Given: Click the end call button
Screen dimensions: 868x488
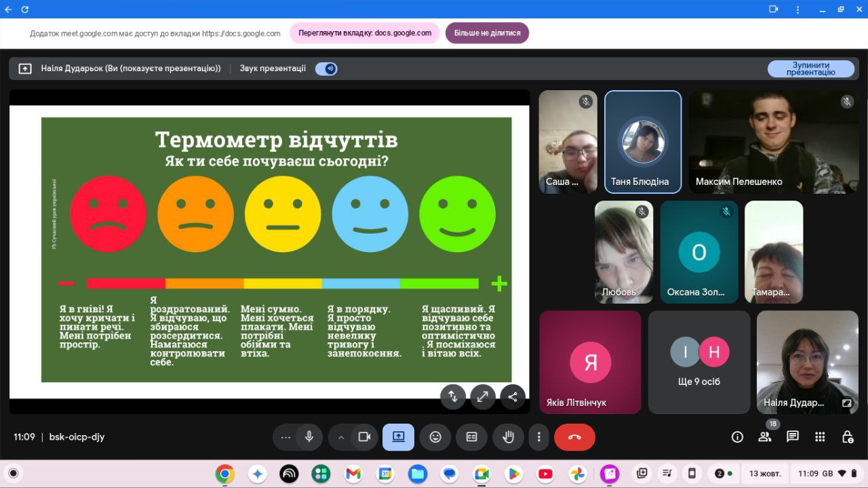Looking at the screenshot, I should 574,437.
